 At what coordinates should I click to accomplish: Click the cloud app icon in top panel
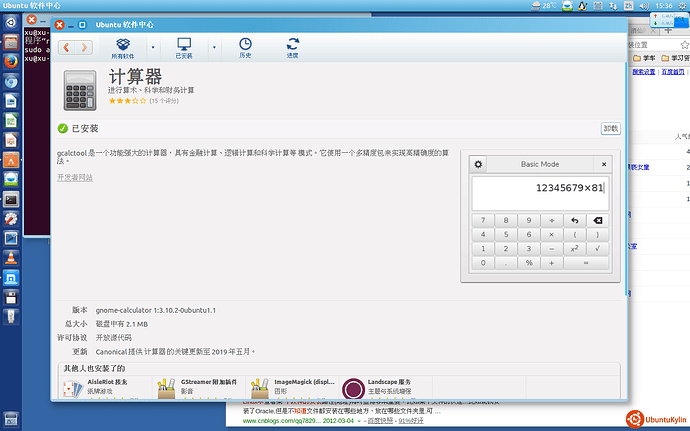(568, 6)
